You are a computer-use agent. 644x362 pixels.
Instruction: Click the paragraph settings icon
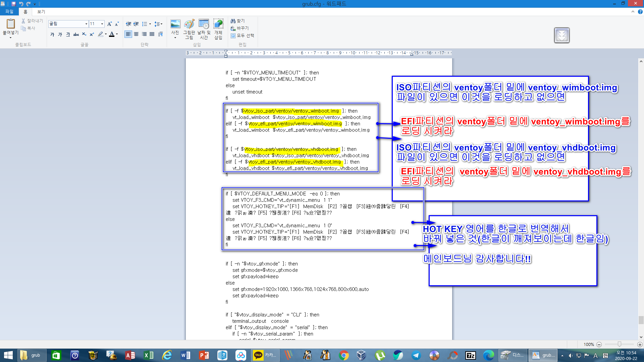coord(161,34)
